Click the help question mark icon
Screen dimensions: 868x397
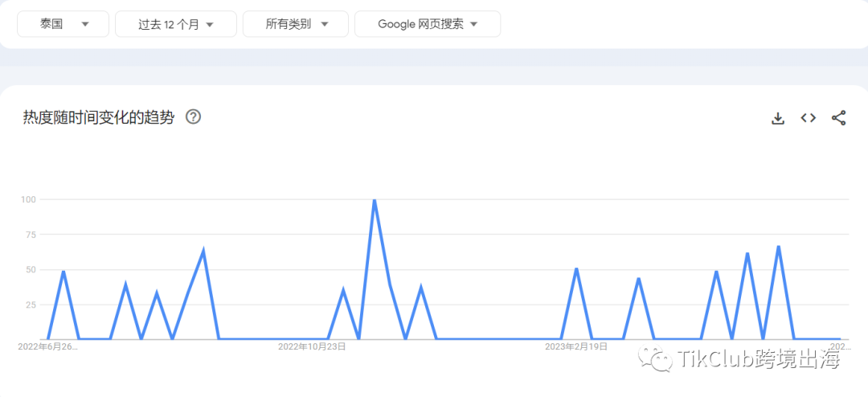pos(193,117)
